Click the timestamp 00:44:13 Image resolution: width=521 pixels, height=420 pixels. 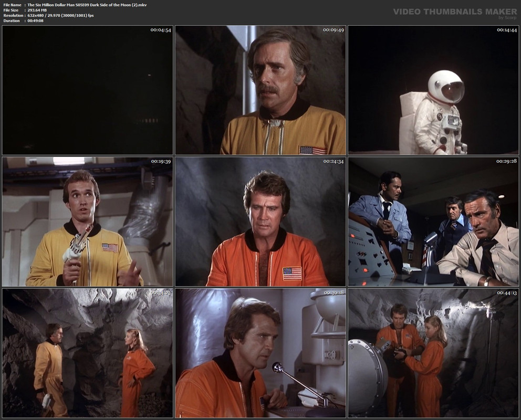click(507, 293)
